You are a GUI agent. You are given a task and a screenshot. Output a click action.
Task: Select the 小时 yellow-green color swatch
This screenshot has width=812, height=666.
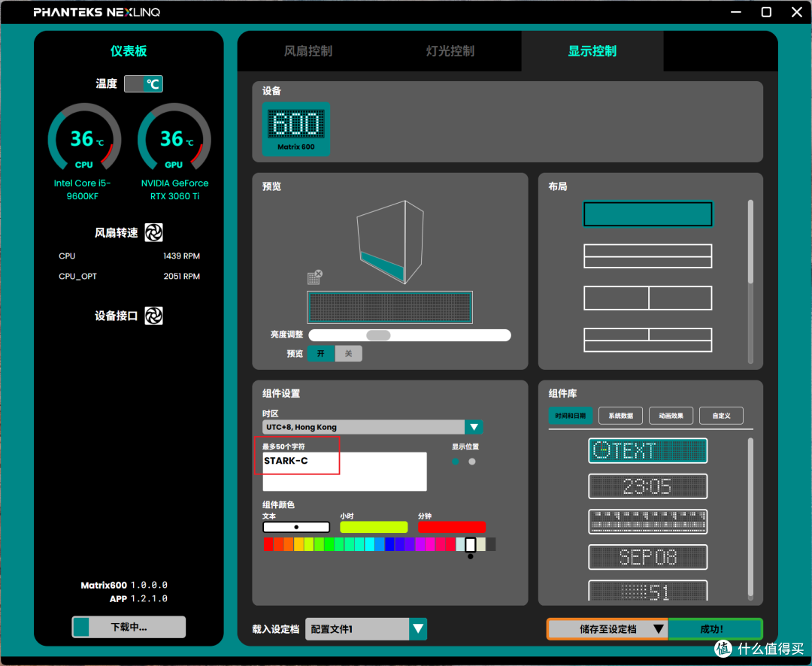pos(374,527)
